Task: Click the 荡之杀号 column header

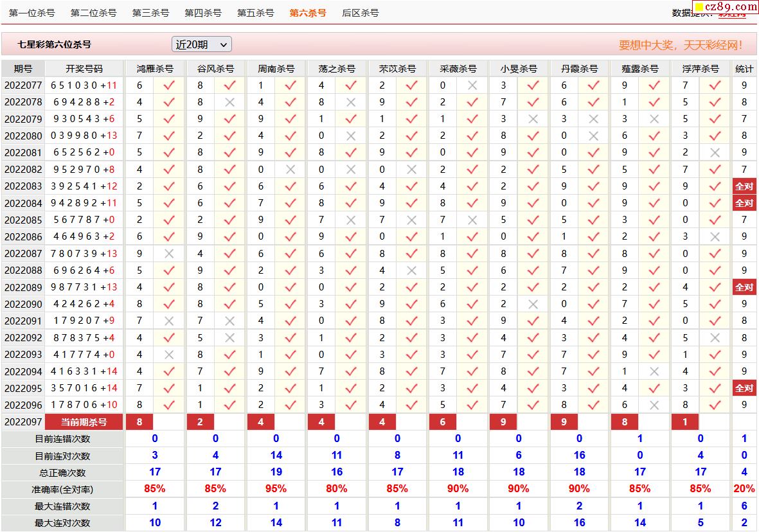Action: pyautogui.click(x=337, y=69)
